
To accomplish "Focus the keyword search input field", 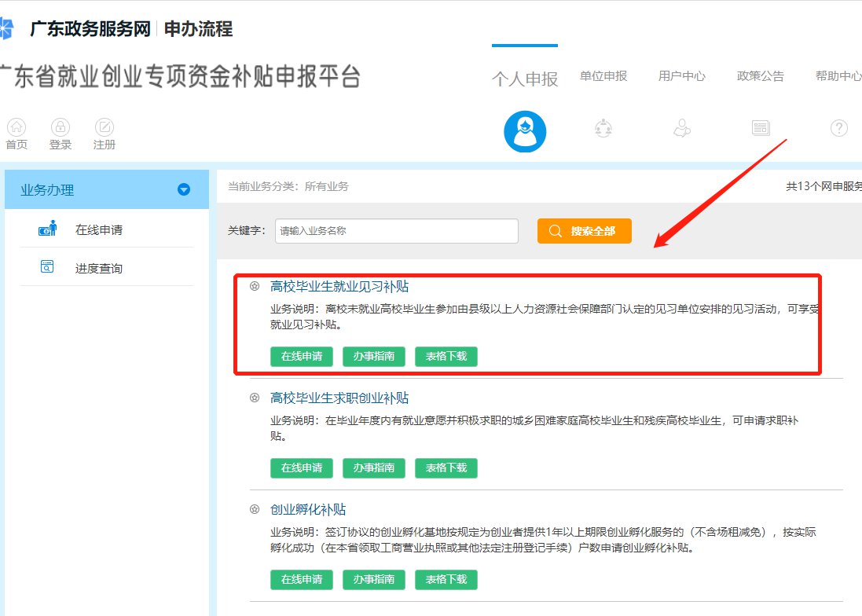I will point(396,231).
